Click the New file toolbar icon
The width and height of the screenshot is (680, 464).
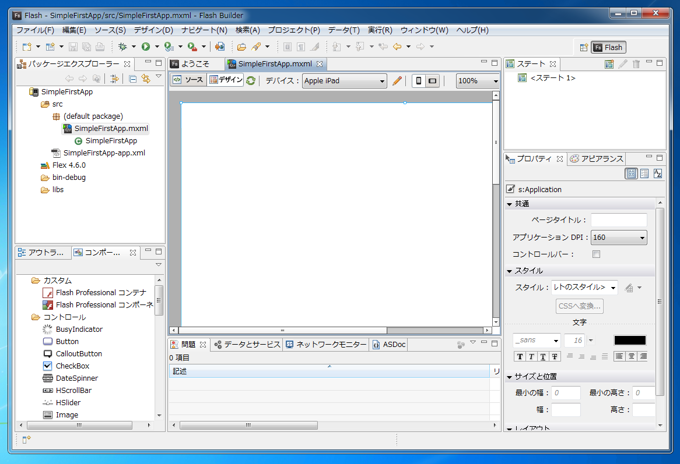click(x=27, y=46)
